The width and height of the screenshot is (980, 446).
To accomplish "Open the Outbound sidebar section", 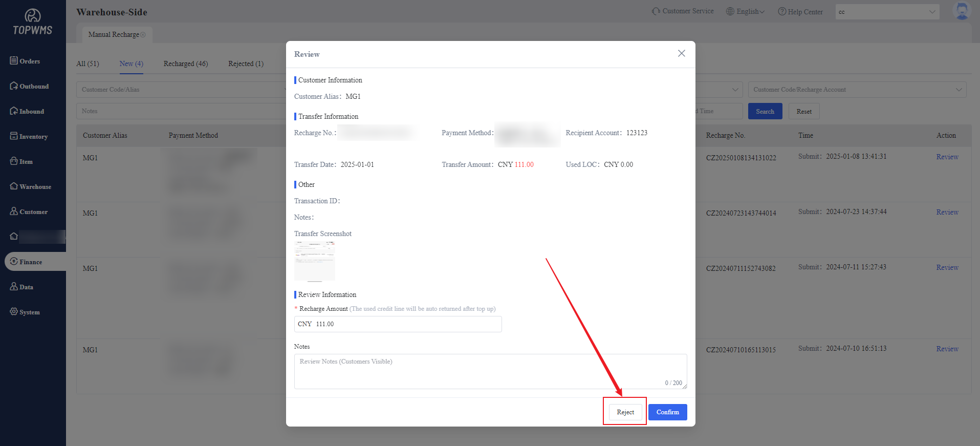I will tap(30, 86).
